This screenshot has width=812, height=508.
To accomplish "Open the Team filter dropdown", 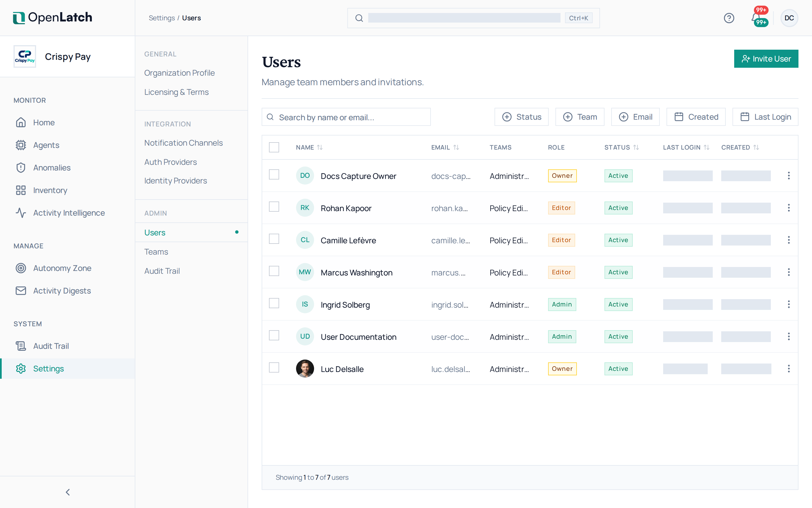I will [580, 117].
